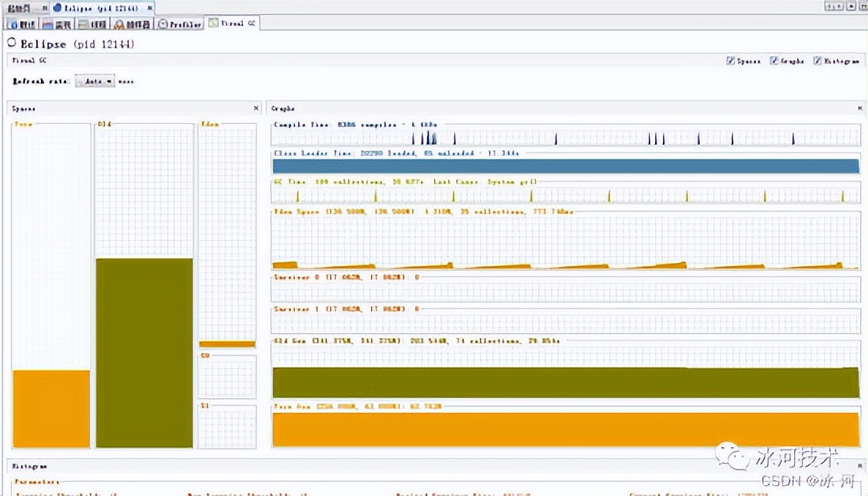Open the Profiler tab
Viewport: 868px width, 496px height.
point(179,24)
